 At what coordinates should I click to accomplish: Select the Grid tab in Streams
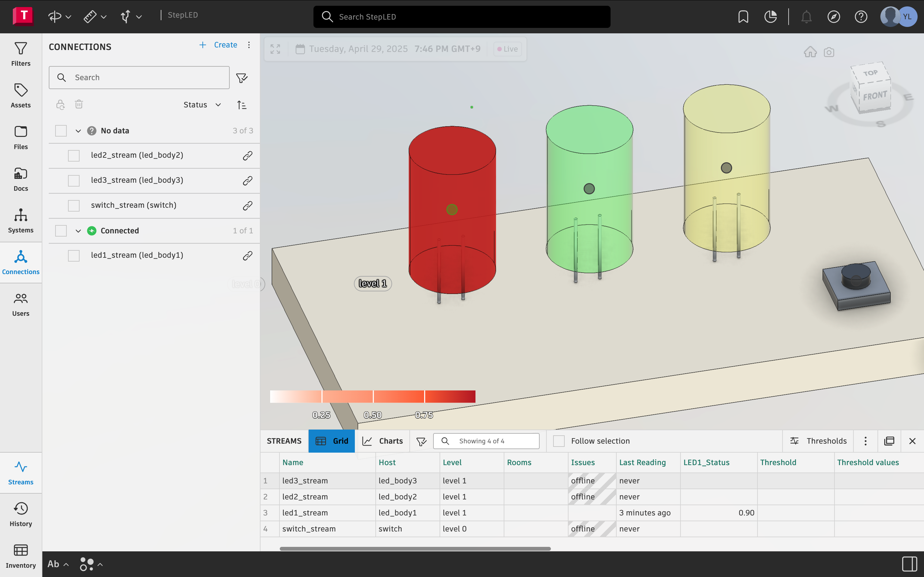331,441
